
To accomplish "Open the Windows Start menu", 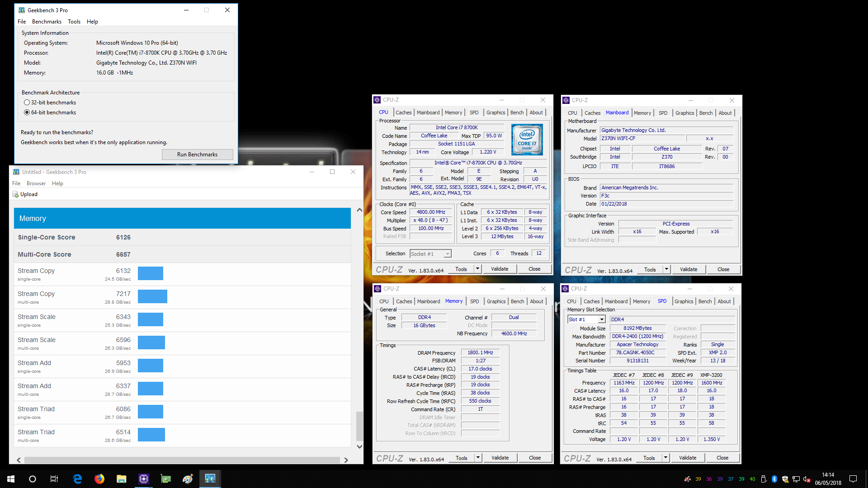I will click(11, 479).
